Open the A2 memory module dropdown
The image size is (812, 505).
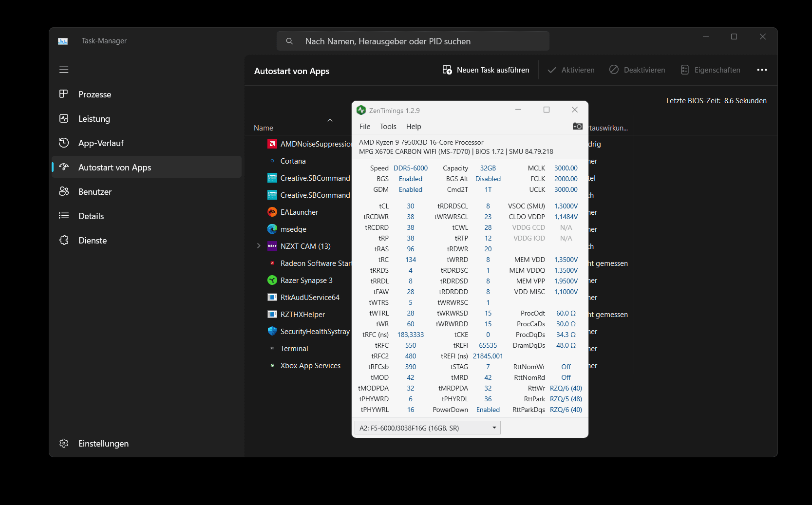(x=427, y=428)
